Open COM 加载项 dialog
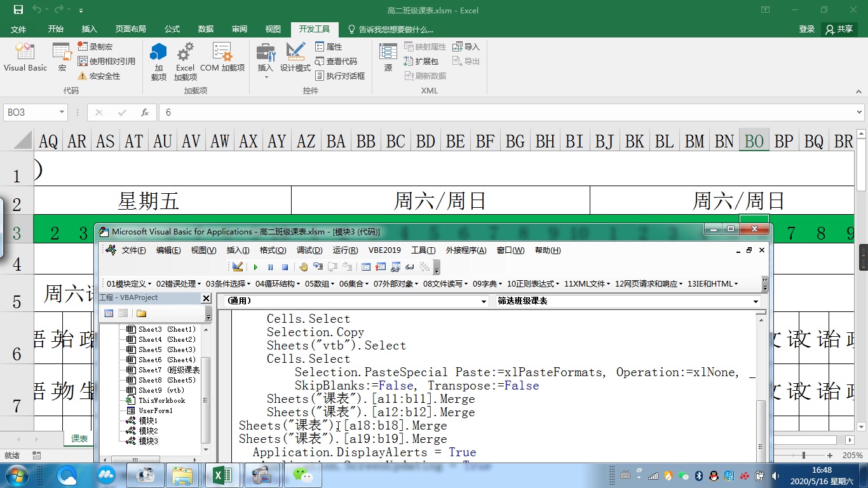 tap(222, 57)
